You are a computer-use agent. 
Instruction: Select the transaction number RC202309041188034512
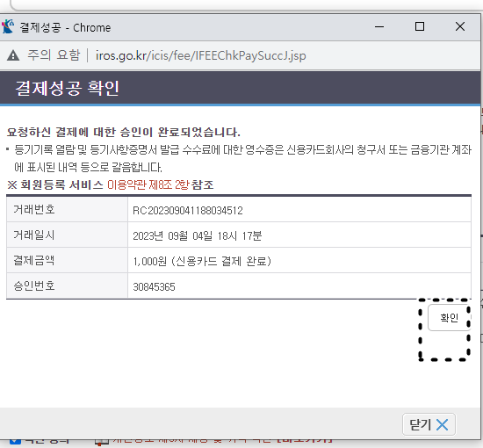tap(188, 211)
